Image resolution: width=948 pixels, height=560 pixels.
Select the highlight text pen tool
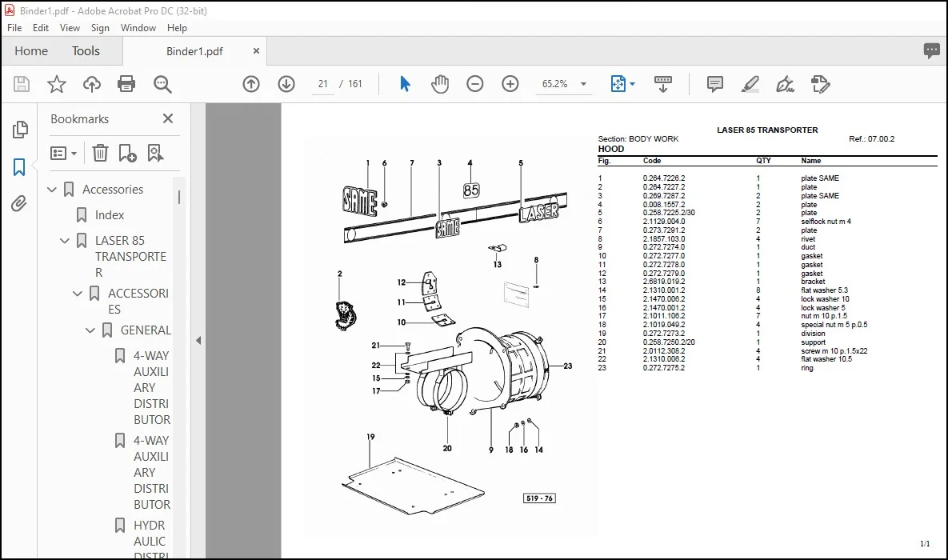point(750,84)
